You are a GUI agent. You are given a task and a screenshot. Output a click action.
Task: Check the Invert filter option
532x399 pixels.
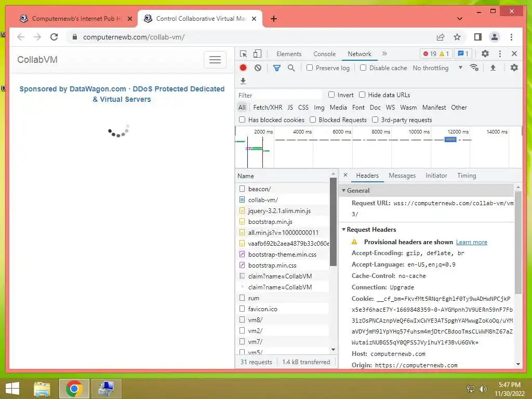click(331, 95)
